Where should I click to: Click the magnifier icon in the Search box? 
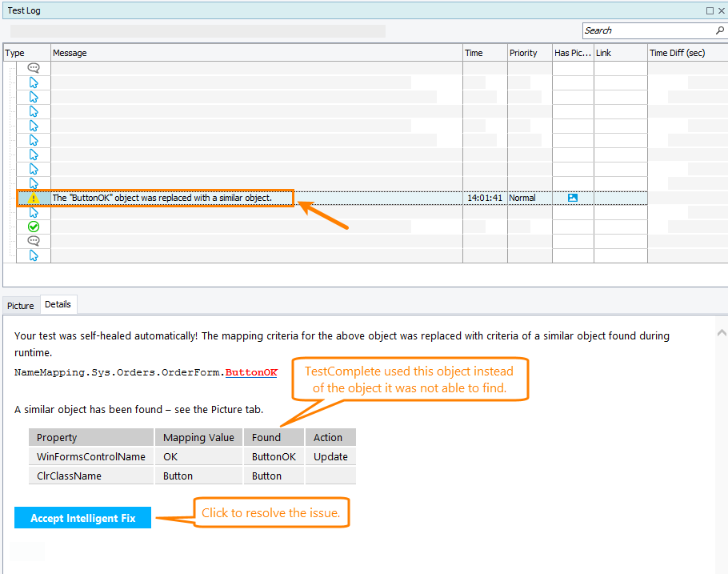coord(718,30)
